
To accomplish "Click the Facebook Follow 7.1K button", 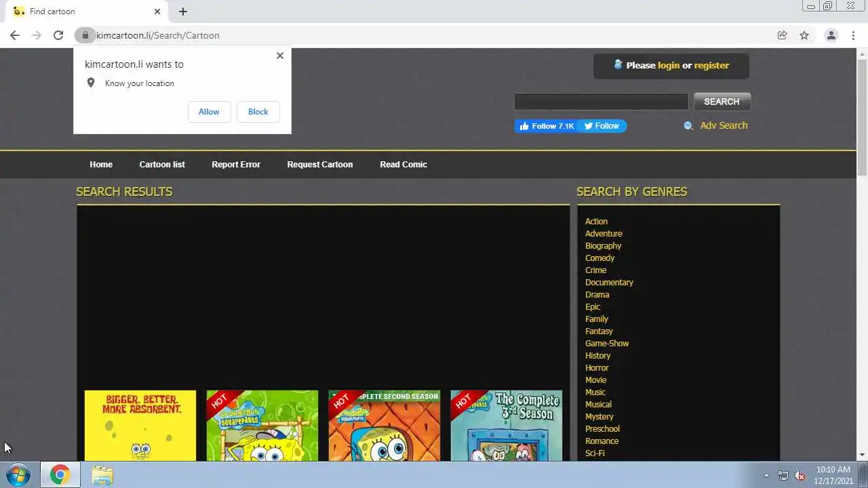I will click(x=546, y=126).
